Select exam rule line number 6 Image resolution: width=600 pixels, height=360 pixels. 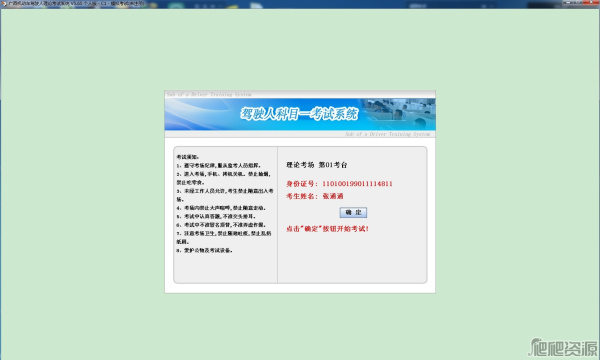click(x=221, y=225)
